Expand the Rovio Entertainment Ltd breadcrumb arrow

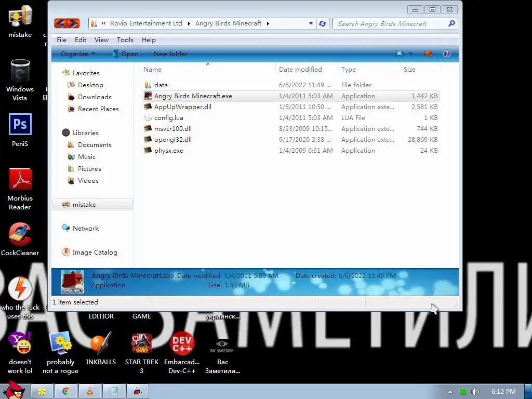189,23
